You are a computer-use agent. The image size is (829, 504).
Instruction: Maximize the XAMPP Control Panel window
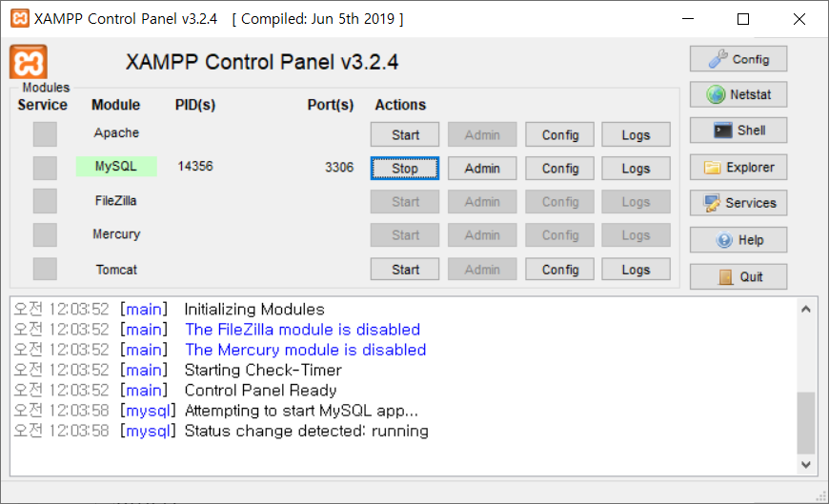pos(743,18)
